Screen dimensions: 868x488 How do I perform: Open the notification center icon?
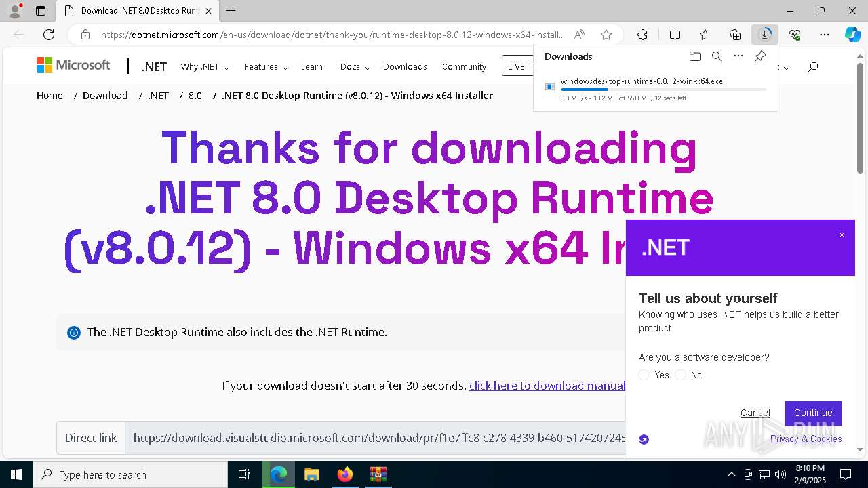(846, 474)
